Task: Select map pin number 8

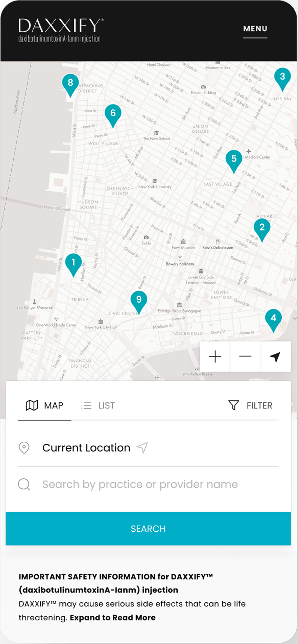Action: (70, 85)
